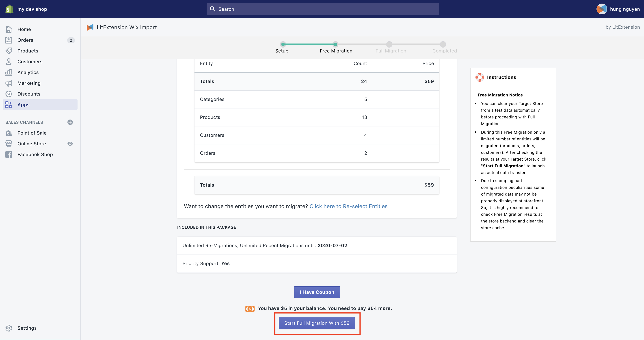Click the I Have Coupon button

tap(317, 292)
